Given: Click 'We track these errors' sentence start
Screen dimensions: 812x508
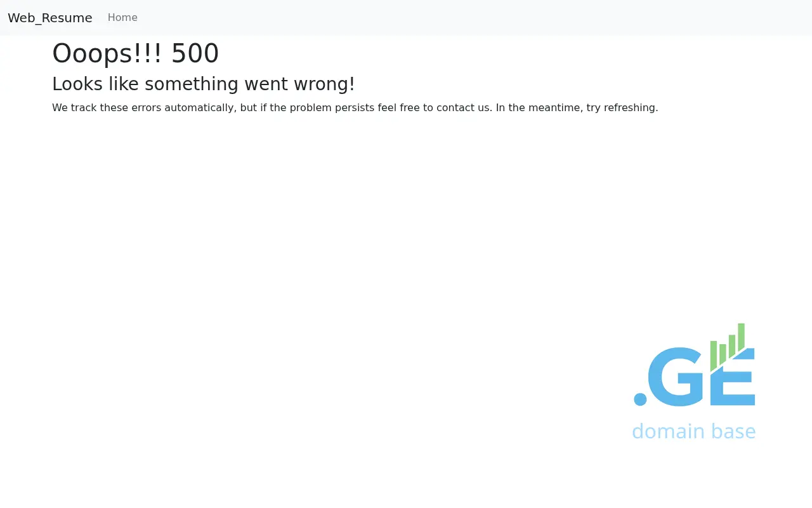Looking at the screenshot, I should [107, 108].
